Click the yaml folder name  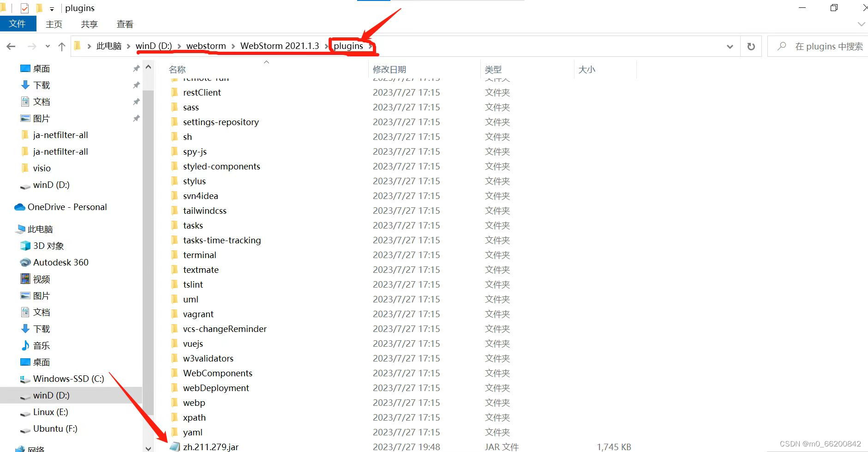click(x=193, y=432)
